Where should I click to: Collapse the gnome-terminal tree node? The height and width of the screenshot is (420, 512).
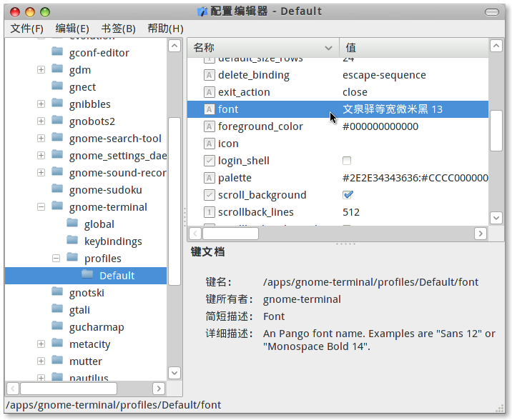pos(41,206)
